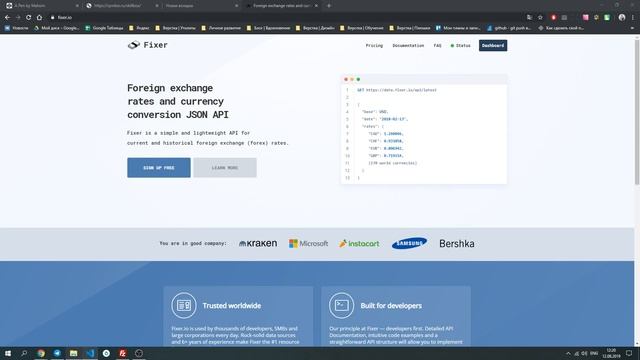
Task: Click the Microsoft company logo
Action: pyautogui.click(x=309, y=244)
